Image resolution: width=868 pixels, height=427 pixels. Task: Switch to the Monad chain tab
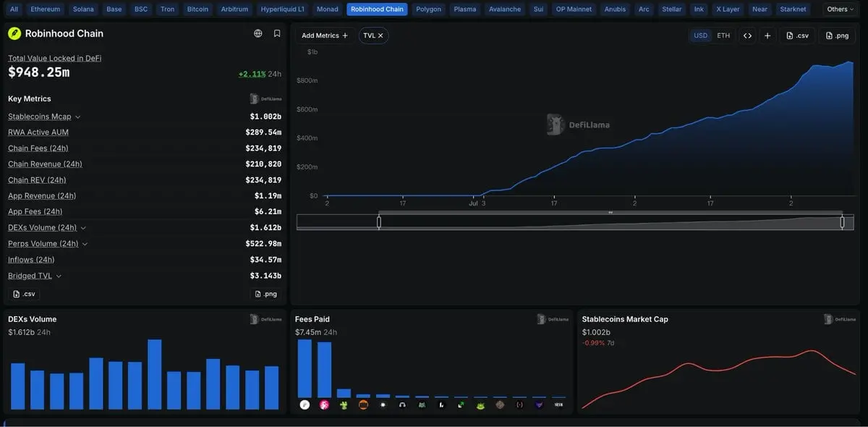point(328,9)
